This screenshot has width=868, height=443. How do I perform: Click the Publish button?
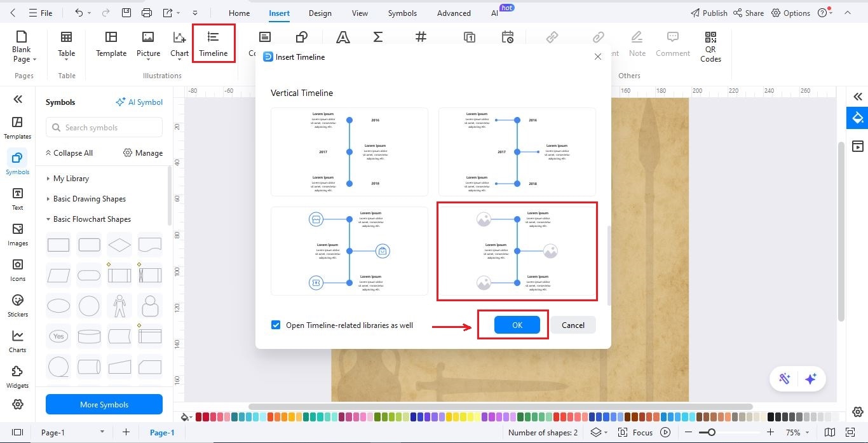click(x=709, y=13)
